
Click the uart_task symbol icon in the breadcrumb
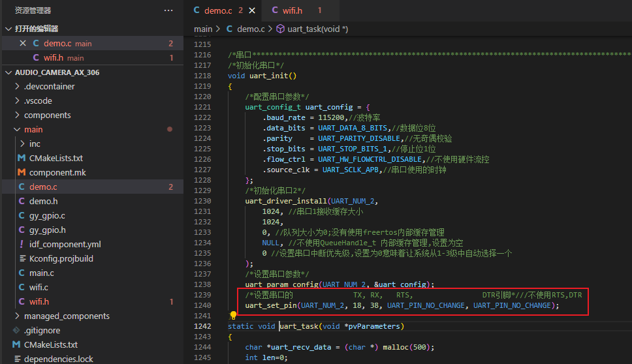(x=281, y=29)
